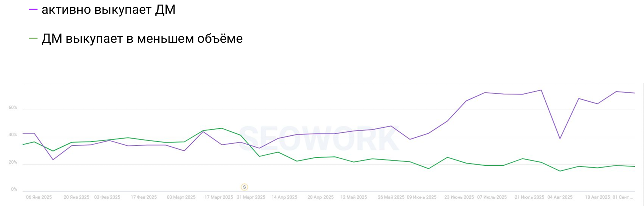644x210 pixels.
Task: Click the purple legend line marker
Action: [x=34, y=9]
